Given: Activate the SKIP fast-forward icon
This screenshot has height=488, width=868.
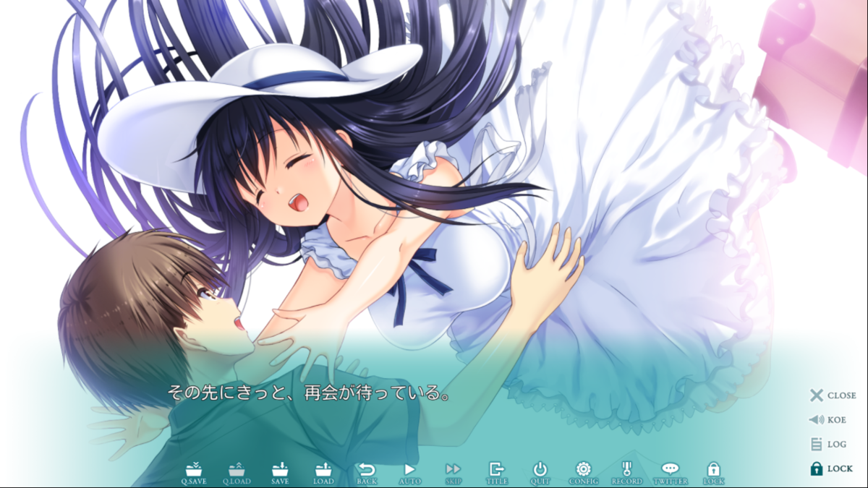Looking at the screenshot, I should click(x=454, y=474).
